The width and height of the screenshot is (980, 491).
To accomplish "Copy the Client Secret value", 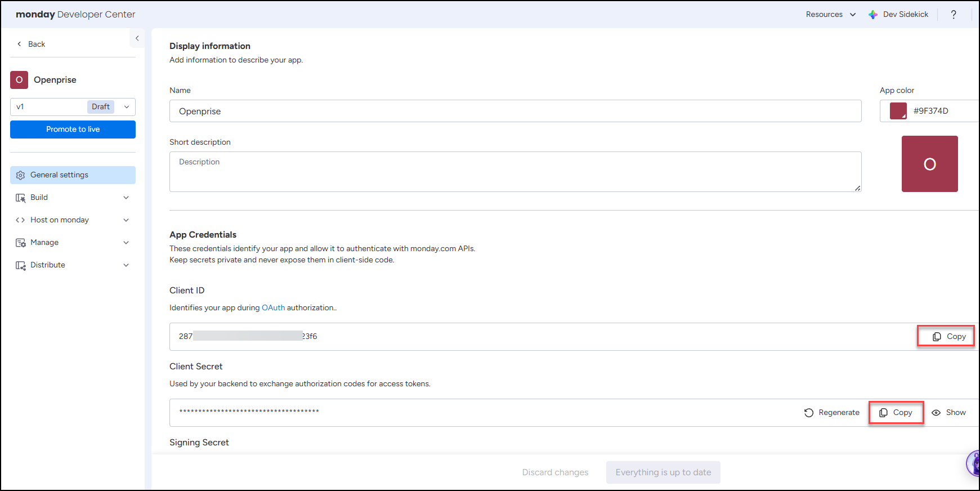I will pyautogui.click(x=896, y=413).
